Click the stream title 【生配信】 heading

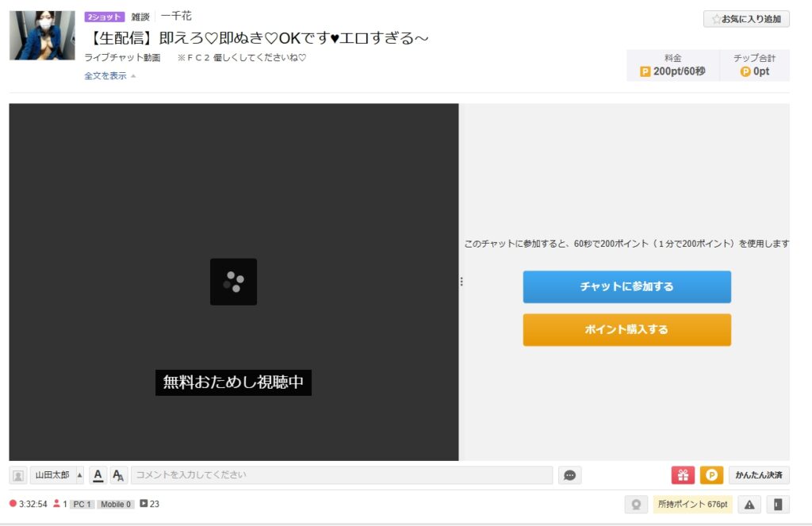click(x=257, y=38)
